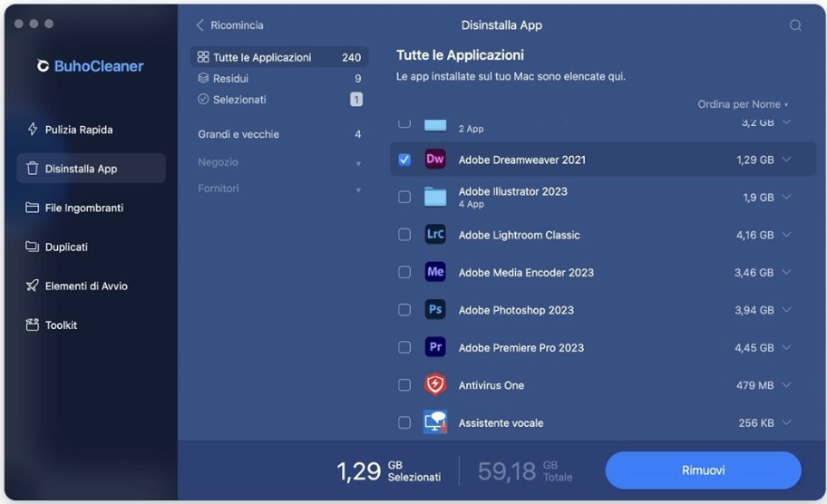Check the Adobe Photoshop 2023 checkbox
Viewport: 827px width, 504px height.
coord(404,310)
